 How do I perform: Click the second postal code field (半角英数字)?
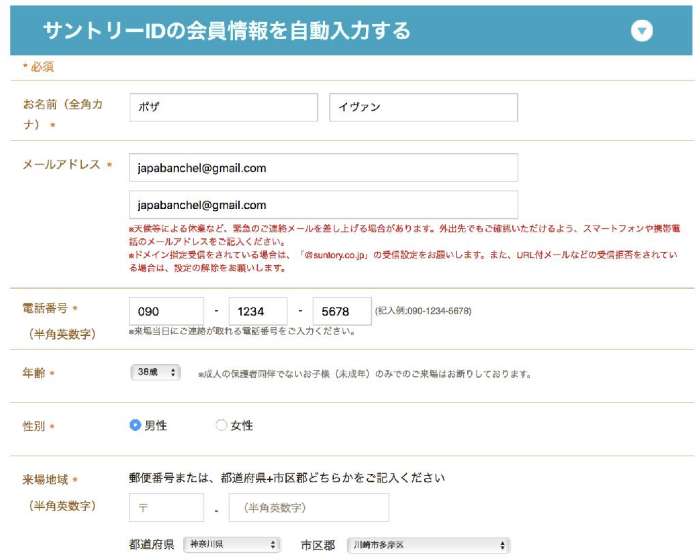point(309,508)
